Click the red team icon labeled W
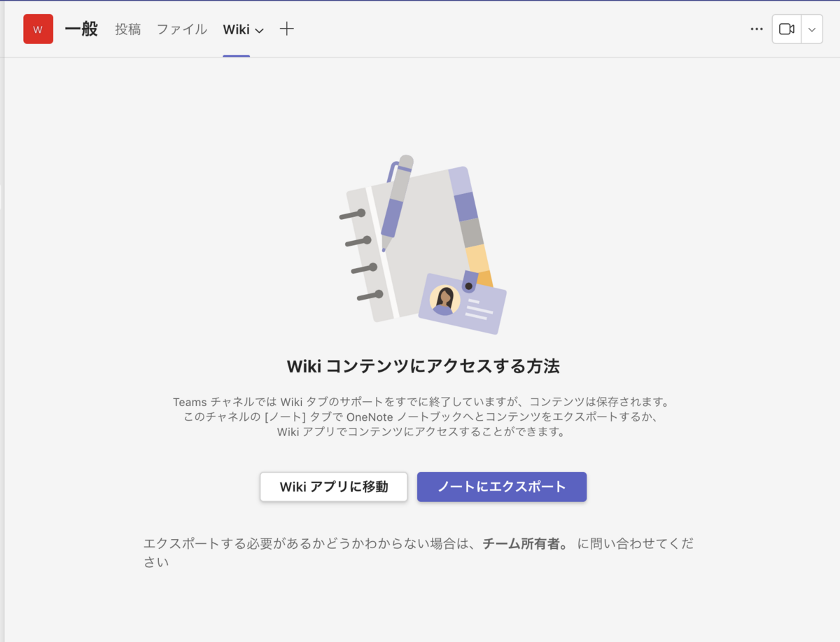Screen dimensions: 840x642 [x=38, y=29]
